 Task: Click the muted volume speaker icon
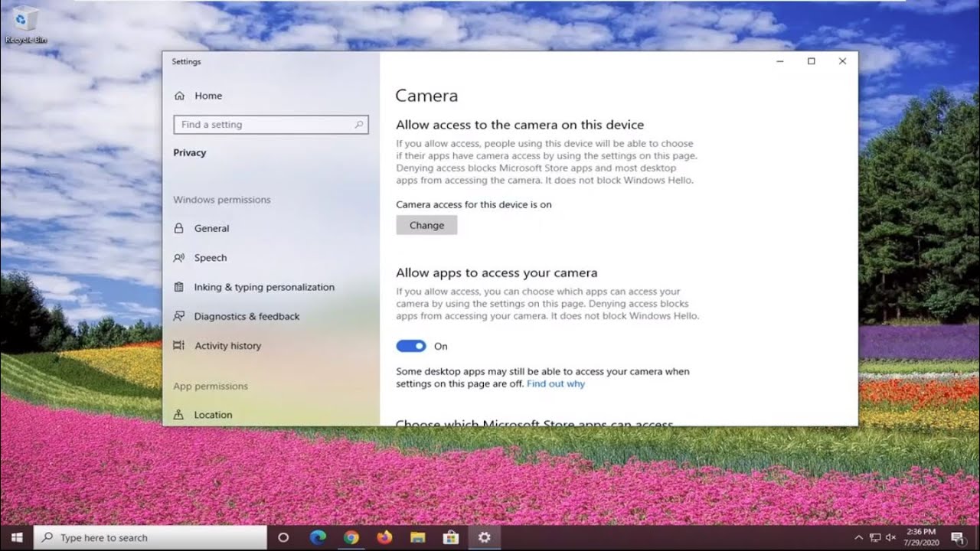click(890, 538)
